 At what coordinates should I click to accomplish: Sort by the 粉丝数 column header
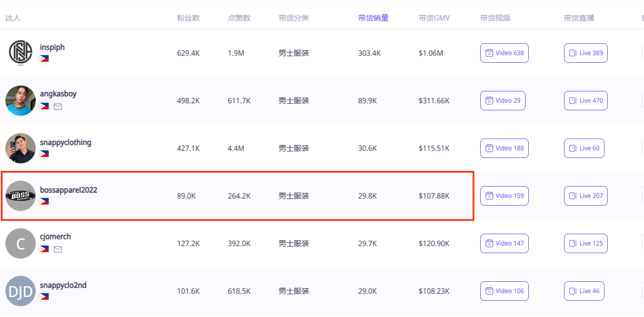(188, 18)
